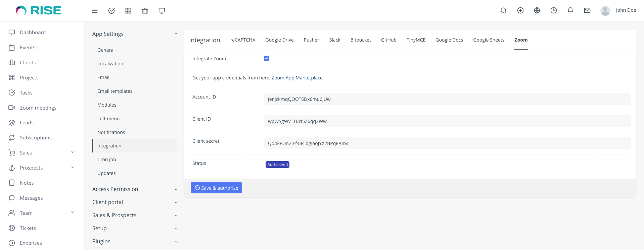The image size is (644, 250).
Task: Open the search magnifier icon
Action: [503, 10]
